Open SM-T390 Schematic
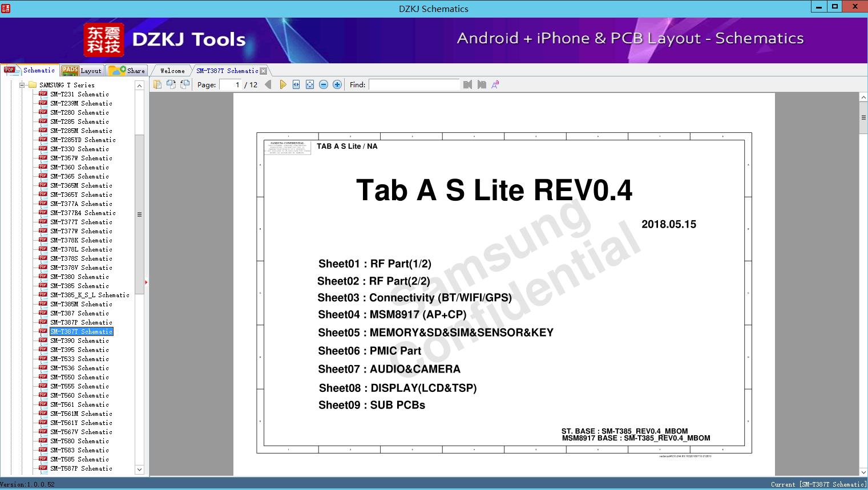868x490 pixels. coord(79,341)
